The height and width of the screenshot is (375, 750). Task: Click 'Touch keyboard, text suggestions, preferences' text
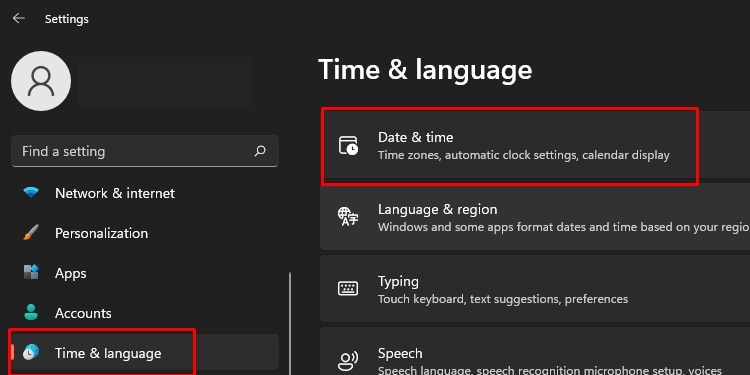503,299
